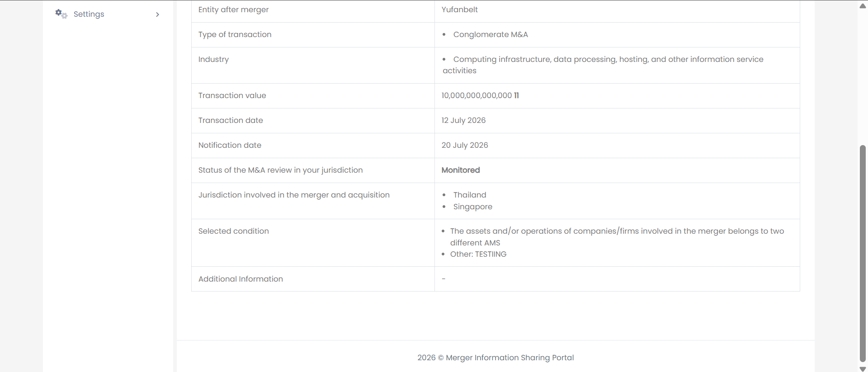Click the scrollbar up arrow
The image size is (868, 372).
tap(863, 6)
